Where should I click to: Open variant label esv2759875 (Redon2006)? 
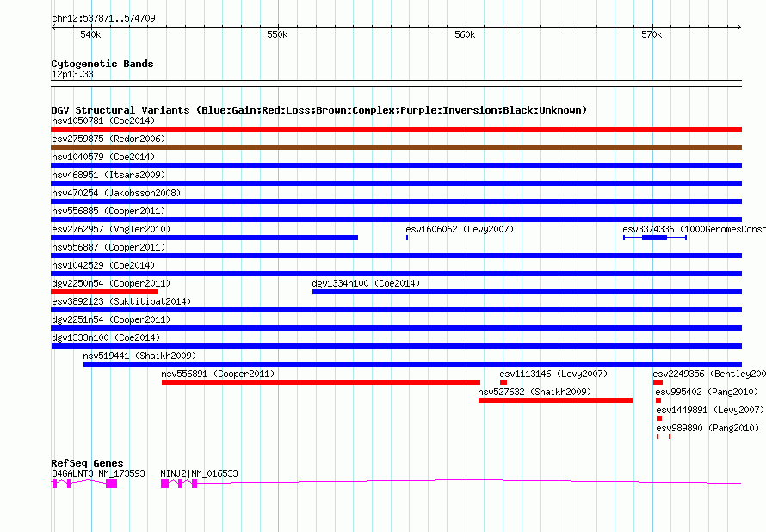click(x=108, y=139)
